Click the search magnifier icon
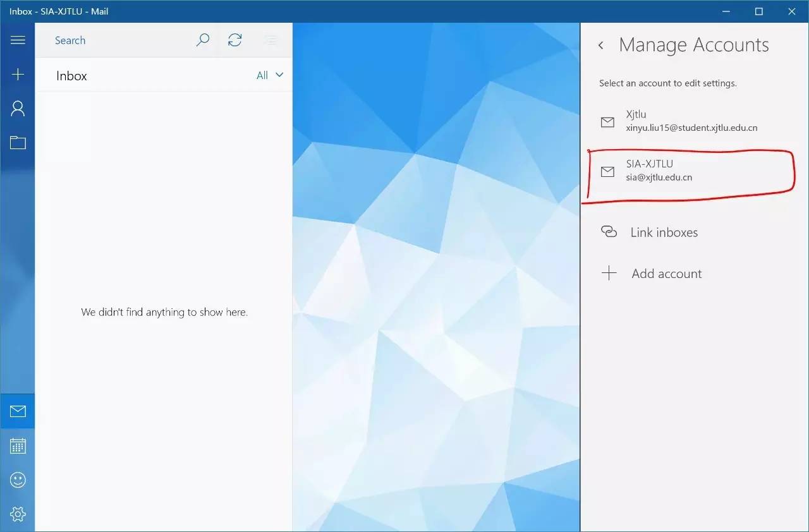809x532 pixels. (202, 40)
